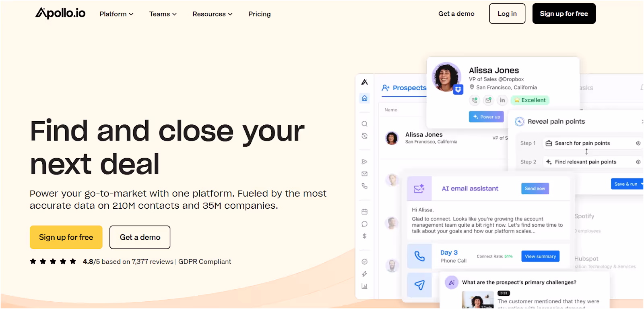Viewport: 644px width, 309px height.
Task: Click the email draft text starting Hi Alissa
Action: (x=487, y=220)
